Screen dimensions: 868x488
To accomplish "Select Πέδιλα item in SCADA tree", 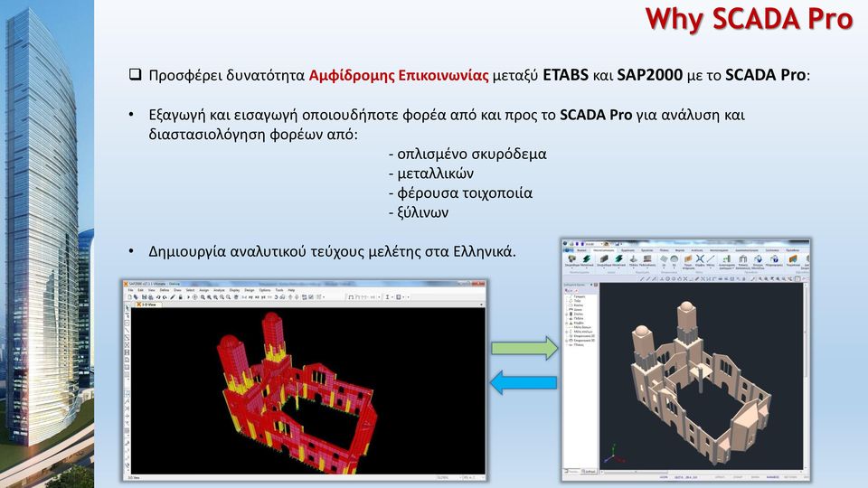I will [x=579, y=318].
